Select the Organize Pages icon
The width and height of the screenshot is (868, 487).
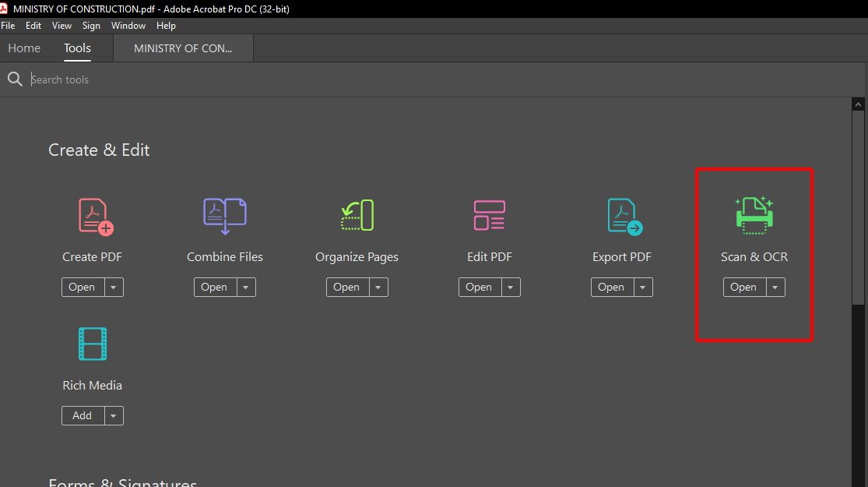tap(357, 216)
